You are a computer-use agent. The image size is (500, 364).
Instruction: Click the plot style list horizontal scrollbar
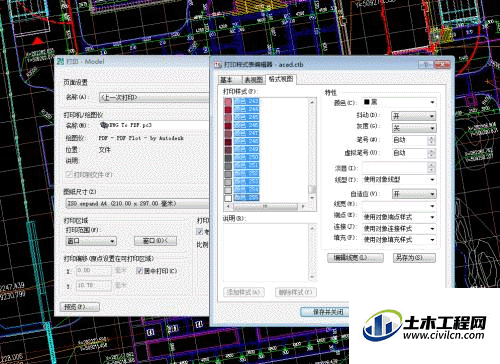click(x=265, y=207)
